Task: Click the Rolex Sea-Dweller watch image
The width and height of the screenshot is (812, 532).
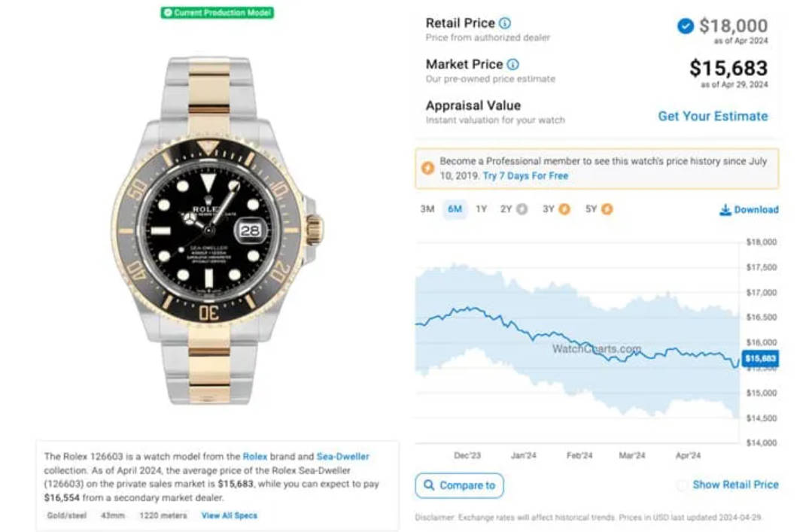Action: [x=217, y=230]
